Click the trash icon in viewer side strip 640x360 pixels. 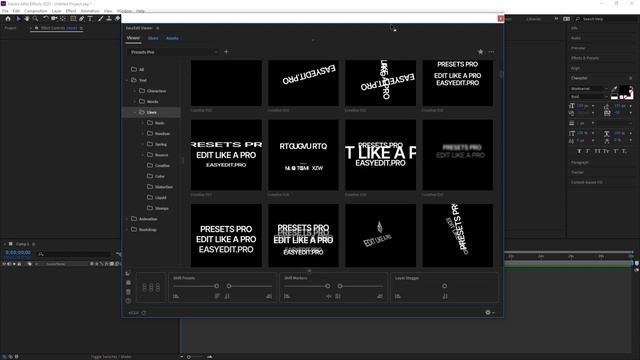click(x=128, y=292)
